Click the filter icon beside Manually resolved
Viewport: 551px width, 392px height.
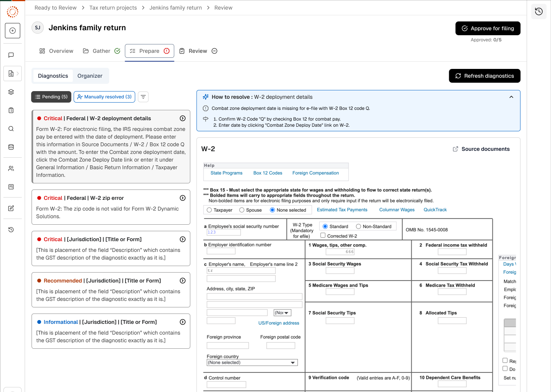(143, 97)
